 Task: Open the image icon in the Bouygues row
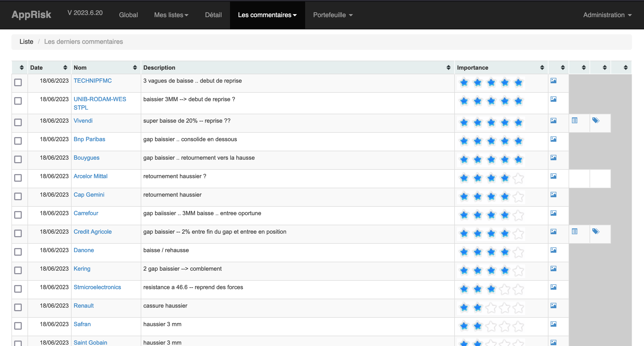[553, 157]
